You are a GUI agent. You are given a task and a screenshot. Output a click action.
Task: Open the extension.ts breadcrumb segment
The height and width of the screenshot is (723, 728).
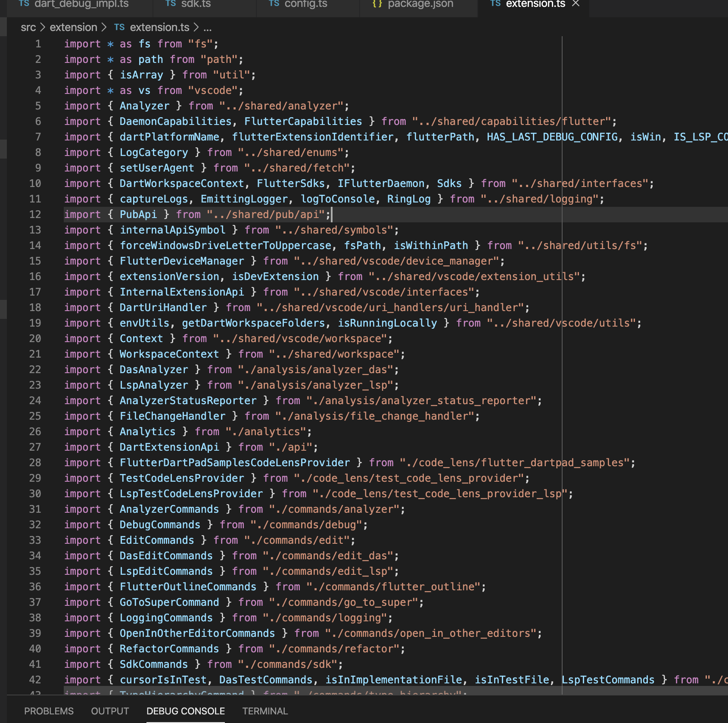click(159, 28)
